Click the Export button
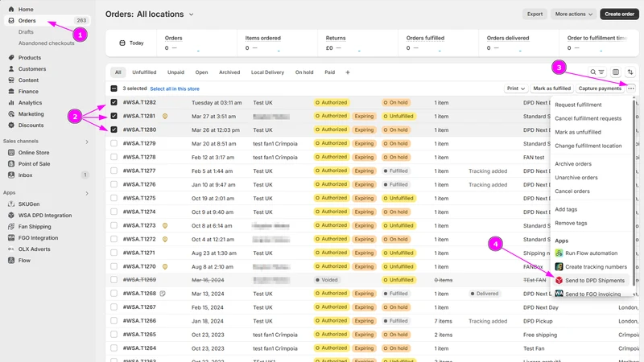This screenshot has width=644, height=362. click(x=535, y=14)
